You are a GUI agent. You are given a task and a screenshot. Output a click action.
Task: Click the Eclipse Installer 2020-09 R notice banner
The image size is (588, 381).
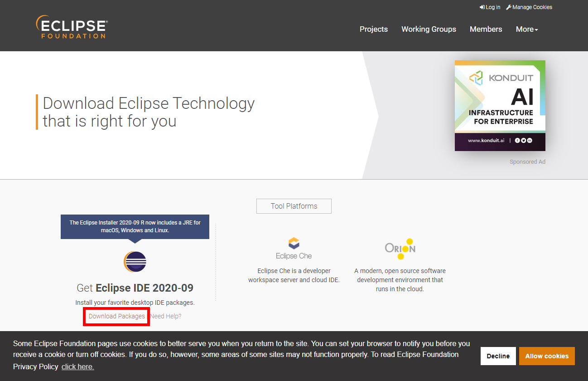click(x=135, y=226)
